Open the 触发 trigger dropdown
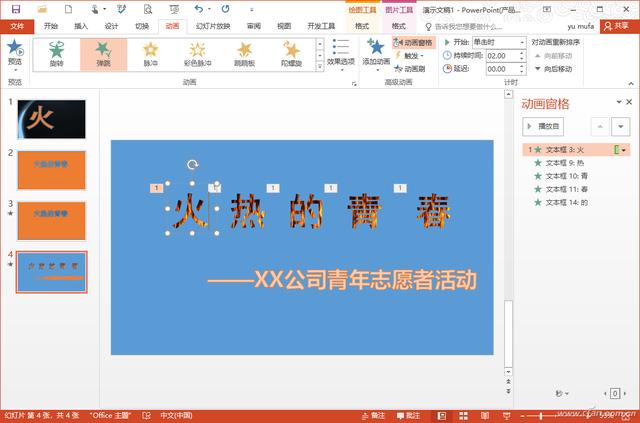Image resolution: width=640 pixels, height=423 pixels. (409, 56)
